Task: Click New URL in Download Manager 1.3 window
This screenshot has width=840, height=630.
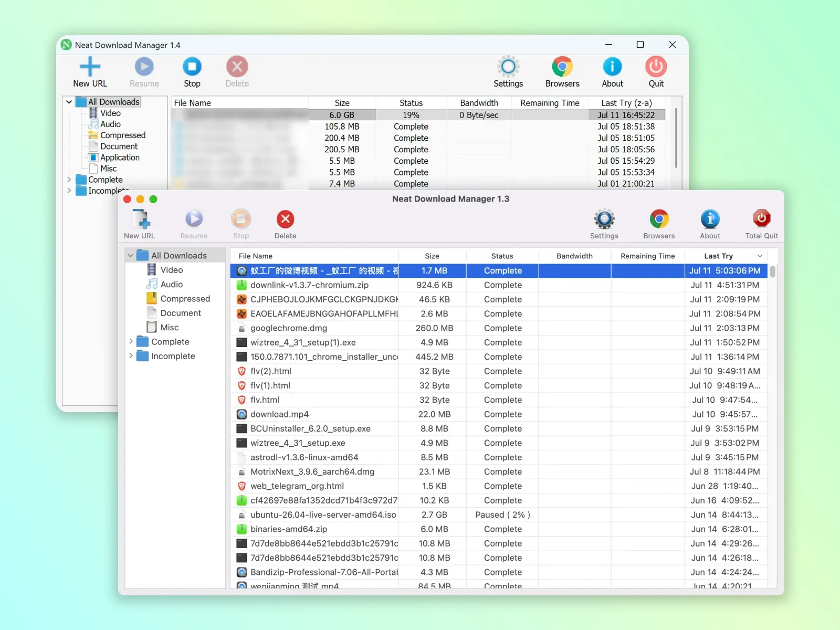Action: [x=140, y=224]
